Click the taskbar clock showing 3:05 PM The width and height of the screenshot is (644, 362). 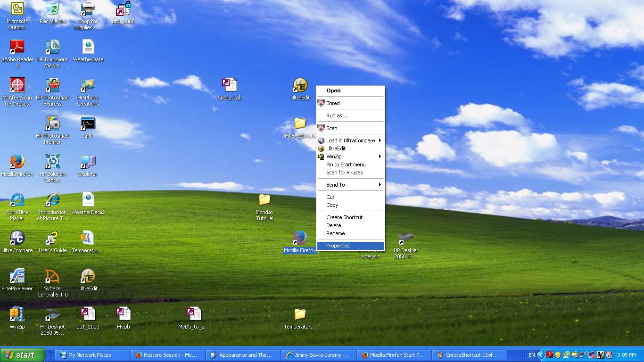point(626,355)
